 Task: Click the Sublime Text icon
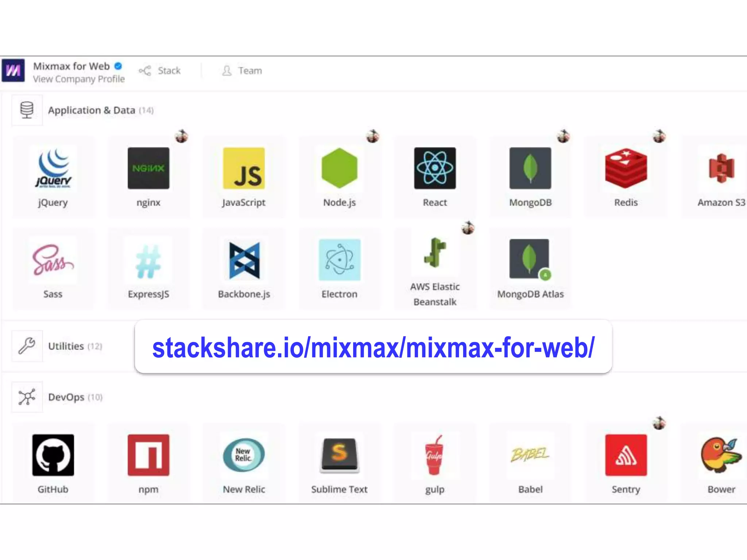[339, 455]
